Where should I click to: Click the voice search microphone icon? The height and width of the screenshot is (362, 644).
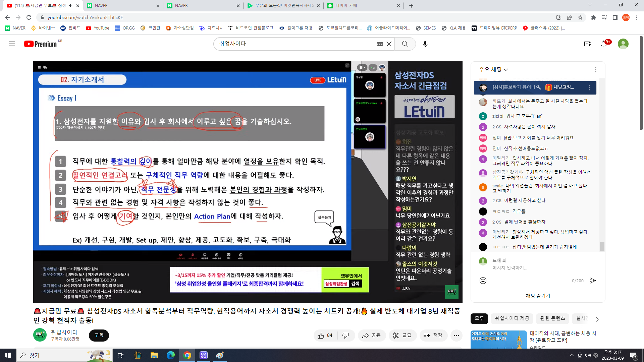click(425, 44)
